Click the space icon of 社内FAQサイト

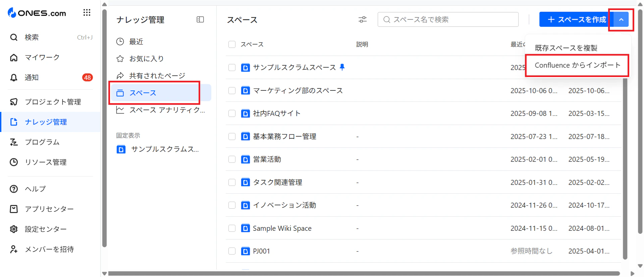[x=246, y=113]
